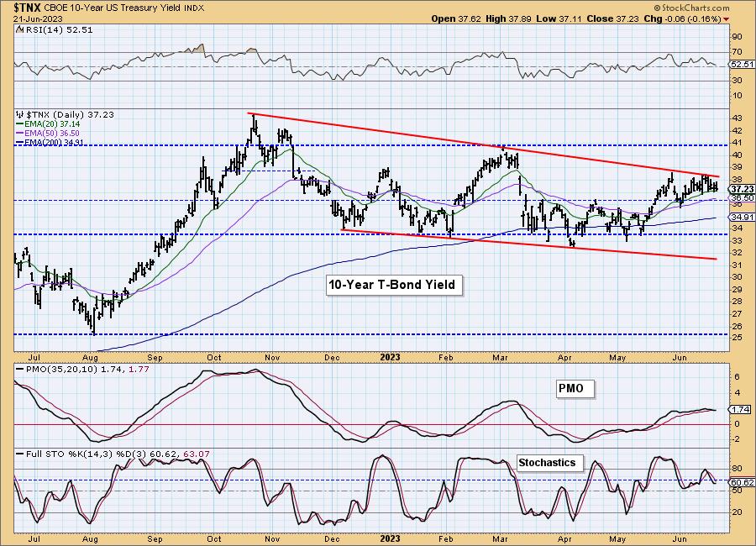Click the PMO value tag 1.74
Screen dimensions: 756x546
pyautogui.click(x=741, y=410)
